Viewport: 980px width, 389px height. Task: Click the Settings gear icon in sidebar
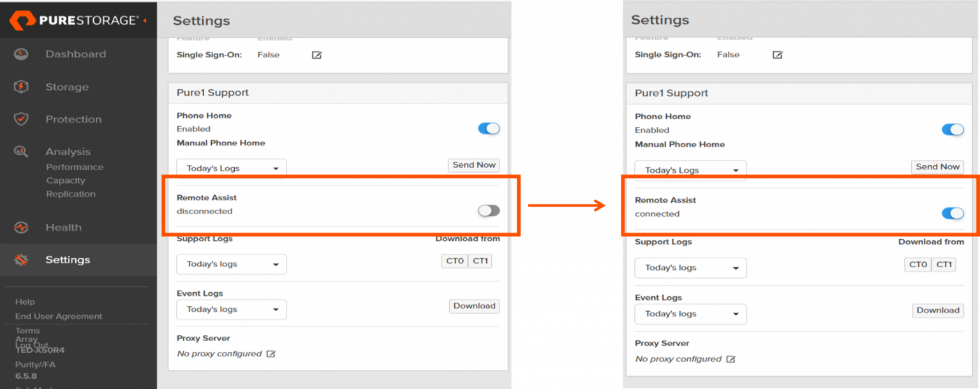(x=21, y=260)
